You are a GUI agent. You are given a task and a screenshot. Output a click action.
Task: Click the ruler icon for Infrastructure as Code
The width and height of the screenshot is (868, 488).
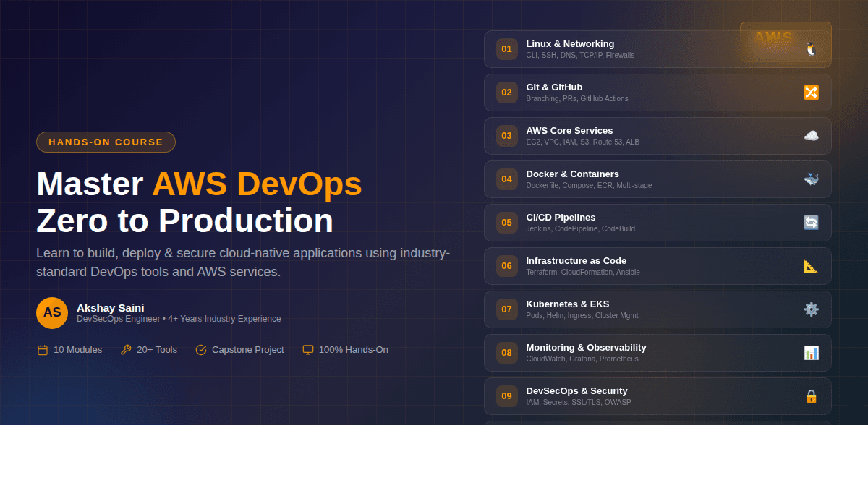point(811,266)
